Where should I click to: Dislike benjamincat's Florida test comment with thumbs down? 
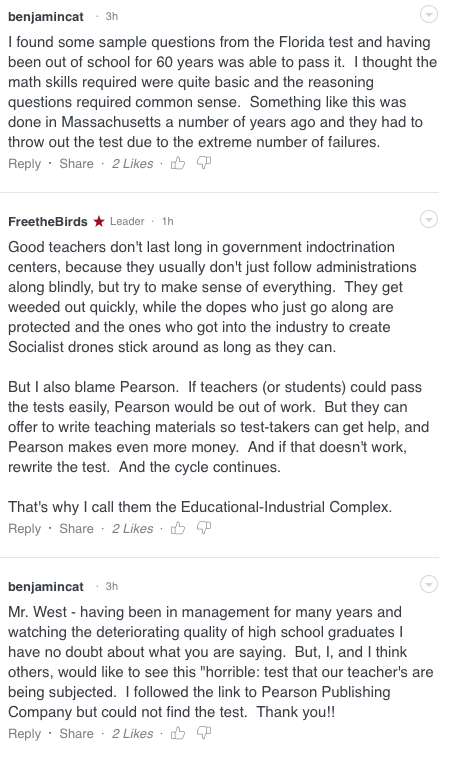click(x=204, y=164)
